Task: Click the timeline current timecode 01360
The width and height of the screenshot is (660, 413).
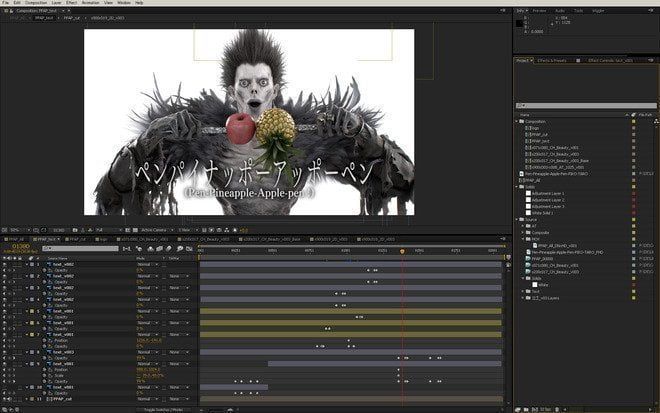Action: point(21,246)
